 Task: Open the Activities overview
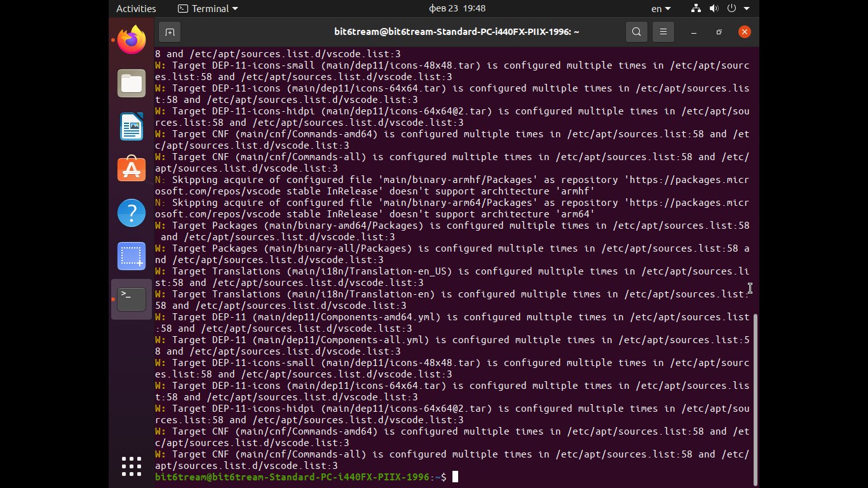[x=136, y=9]
